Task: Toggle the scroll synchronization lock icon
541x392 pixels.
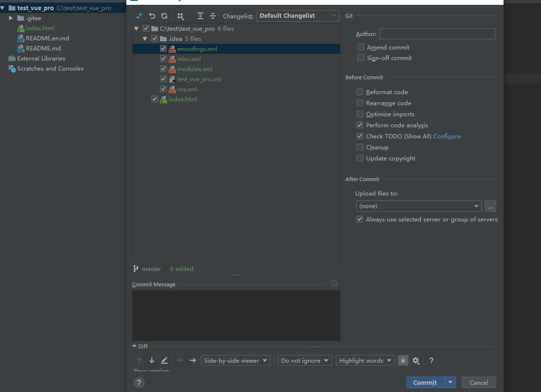Action: 403,360
